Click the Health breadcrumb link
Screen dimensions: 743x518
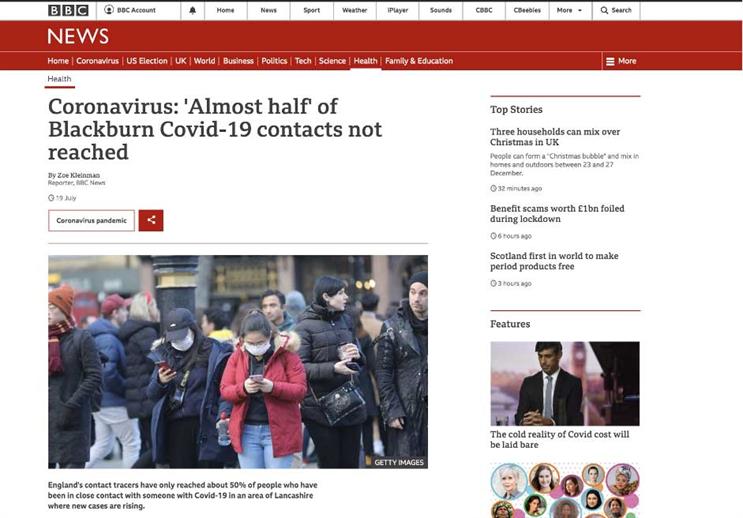[59, 79]
